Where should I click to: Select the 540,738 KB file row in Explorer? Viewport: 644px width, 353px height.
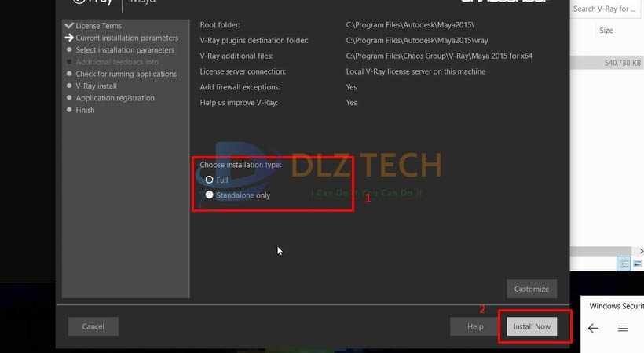point(607,63)
